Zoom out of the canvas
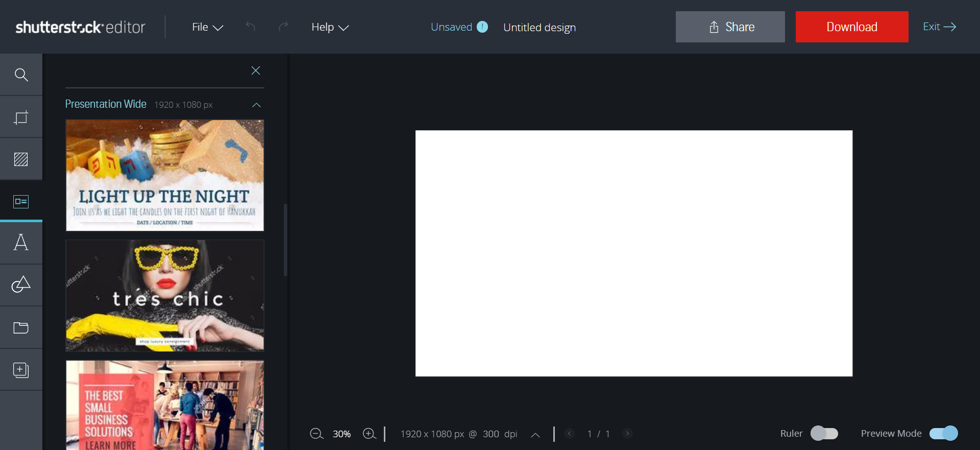The width and height of the screenshot is (980, 450). 316,434
